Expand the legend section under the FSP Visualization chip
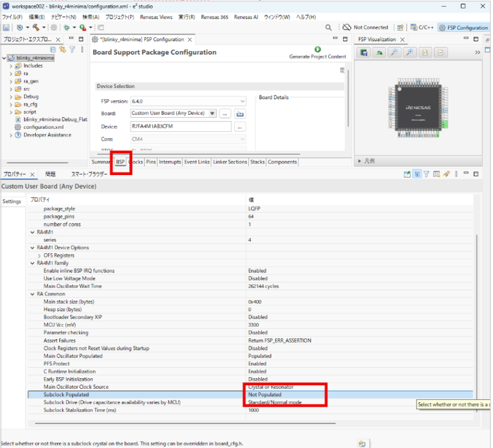This screenshot has height=448, width=493. click(359, 161)
